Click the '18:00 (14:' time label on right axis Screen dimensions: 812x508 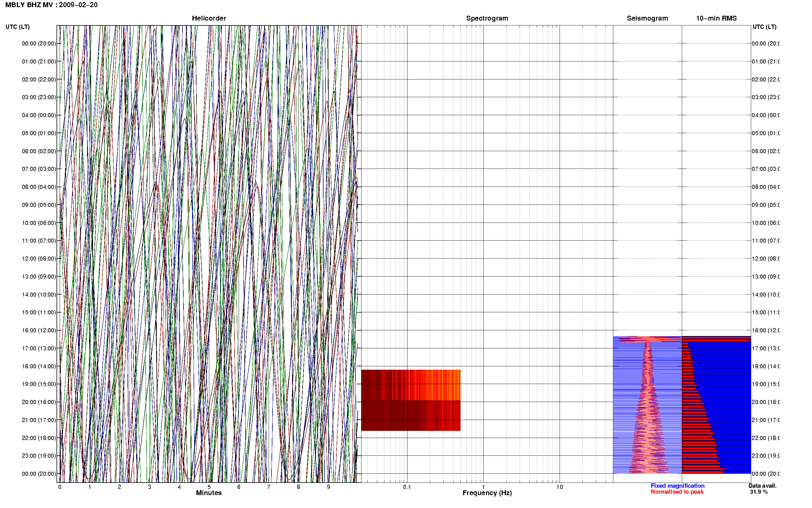click(x=766, y=367)
